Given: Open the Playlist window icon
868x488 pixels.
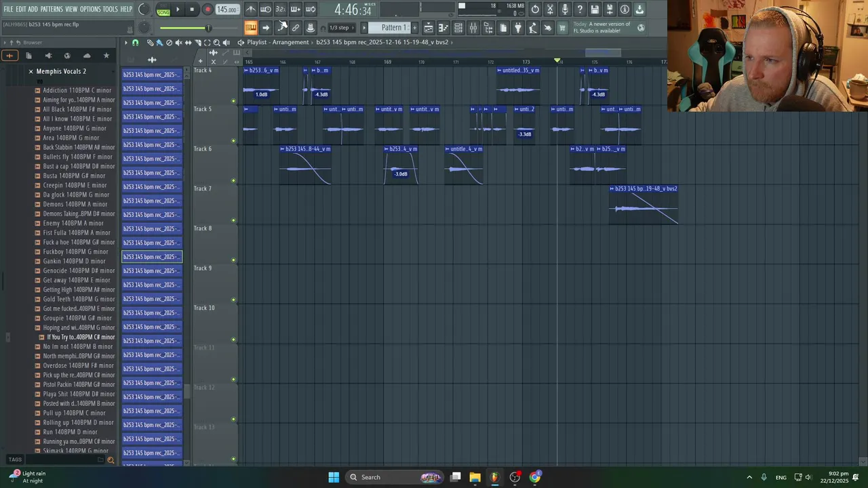Looking at the screenshot, I should (429, 28).
